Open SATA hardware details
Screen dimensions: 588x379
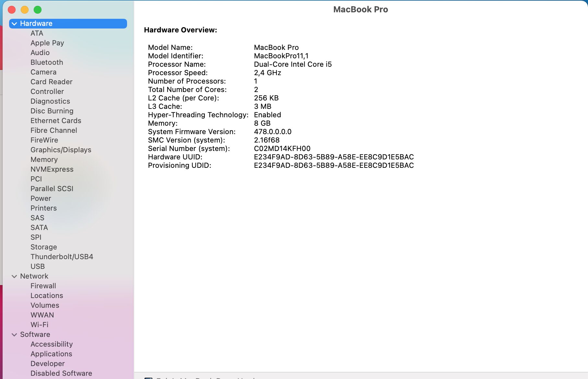coord(39,228)
